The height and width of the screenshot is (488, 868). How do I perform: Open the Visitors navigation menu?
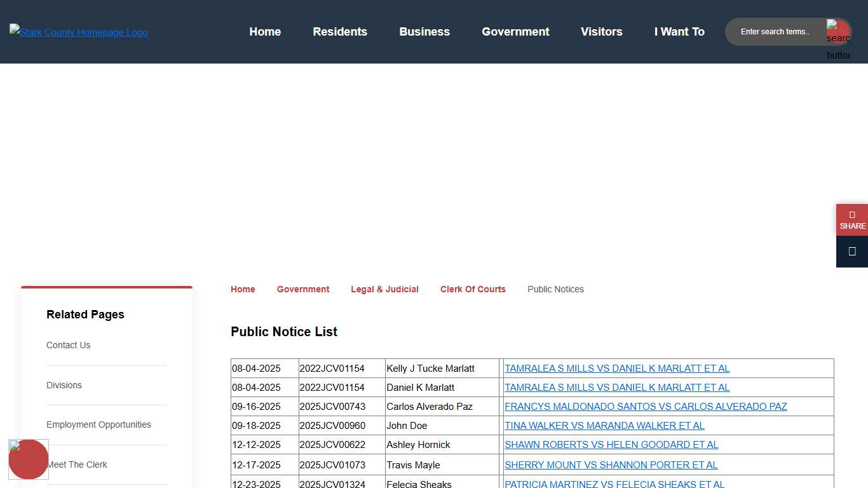coord(601,32)
